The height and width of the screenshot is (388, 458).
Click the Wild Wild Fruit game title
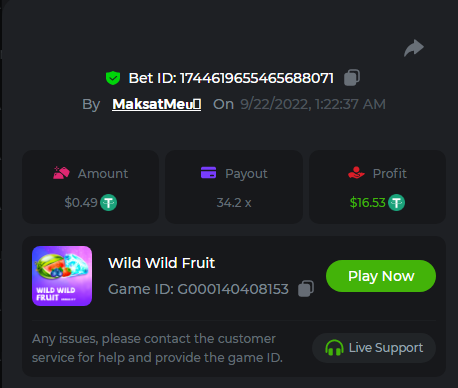click(x=162, y=263)
